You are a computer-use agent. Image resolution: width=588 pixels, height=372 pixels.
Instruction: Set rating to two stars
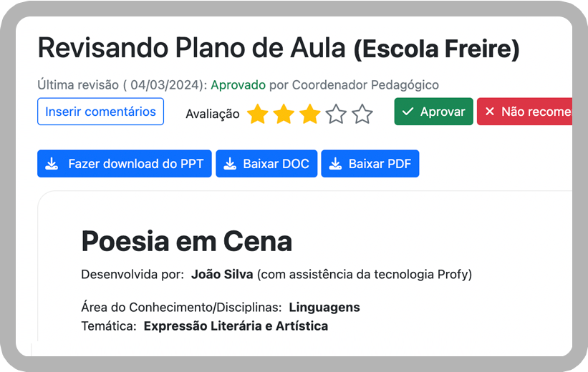(x=284, y=114)
